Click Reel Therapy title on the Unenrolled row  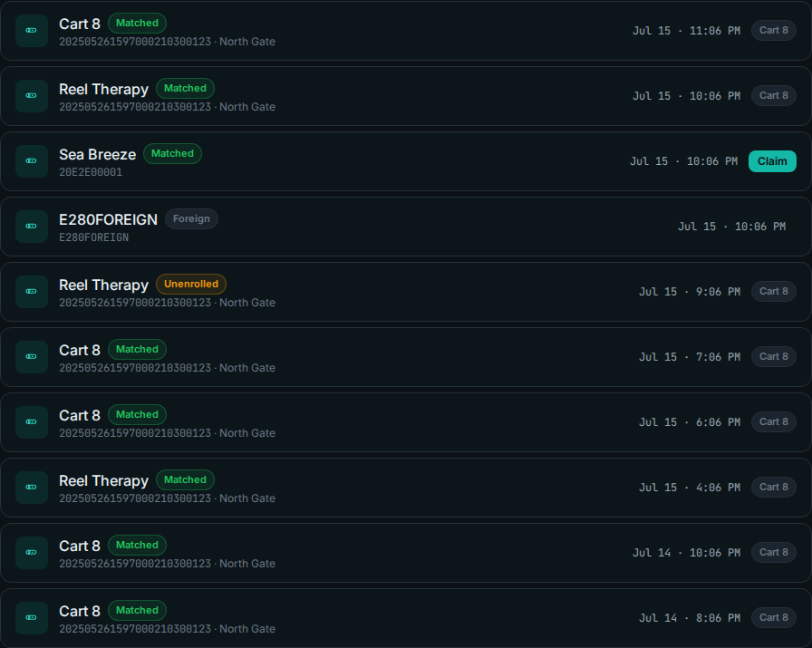tap(103, 285)
